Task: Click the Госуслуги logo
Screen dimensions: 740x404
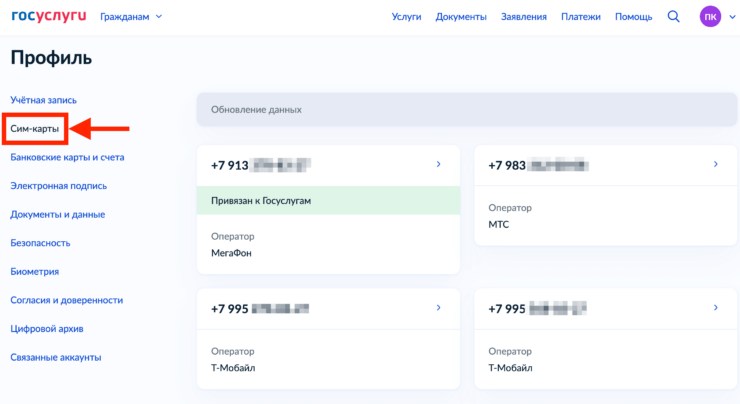Action: tap(48, 16)
